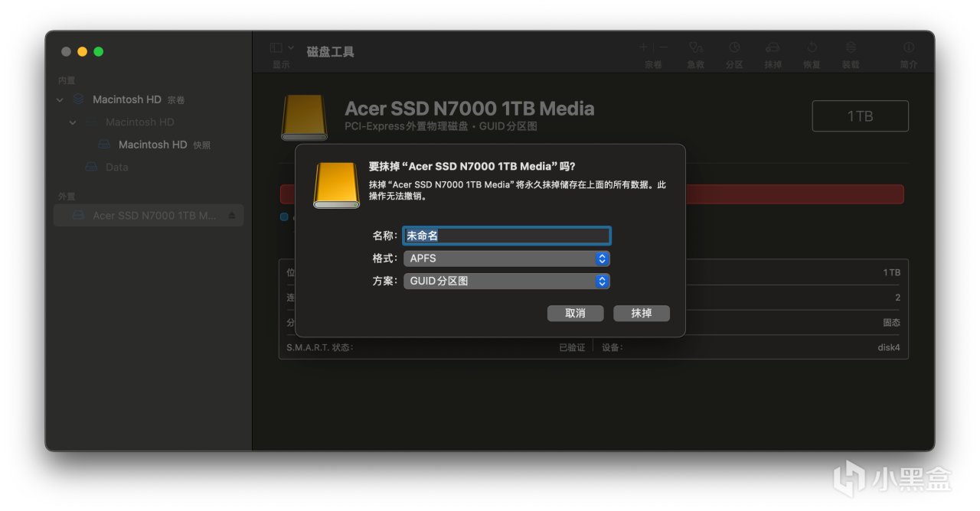
Task: Click the Macintosh HD 快照 disk icon
Action: pyautogui.click(x=105, y=145)
